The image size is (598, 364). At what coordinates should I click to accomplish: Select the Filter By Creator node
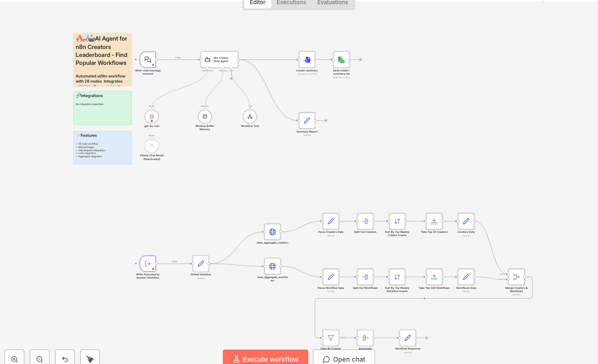coord(330,337)
